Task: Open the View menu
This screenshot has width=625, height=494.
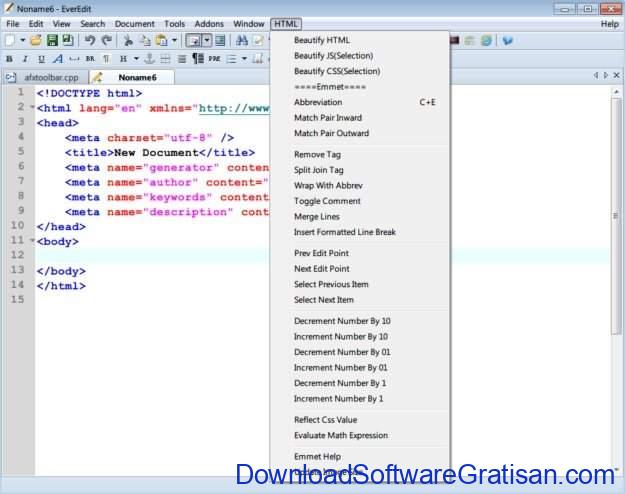Action: (61, 24)
